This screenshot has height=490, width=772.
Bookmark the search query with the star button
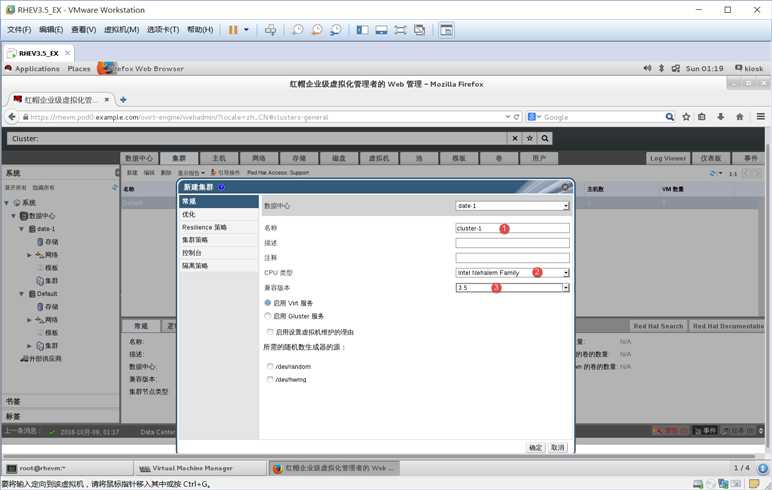pos(530,139)
